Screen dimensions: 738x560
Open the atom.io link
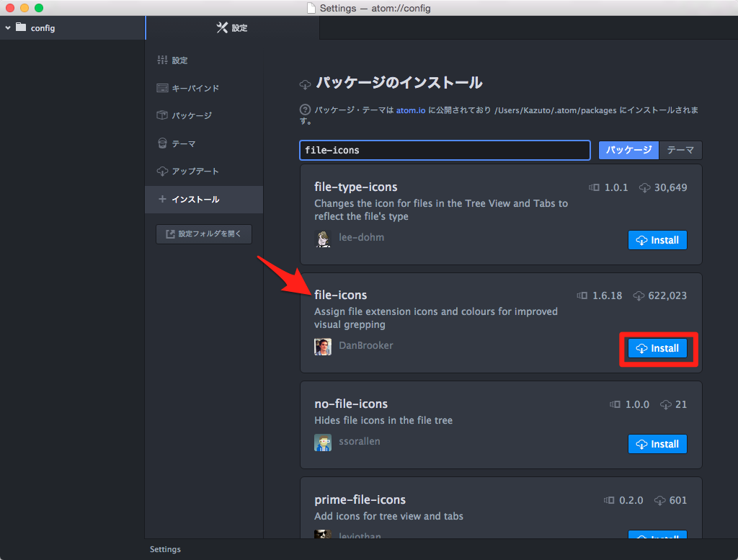(x=410, y=110)
